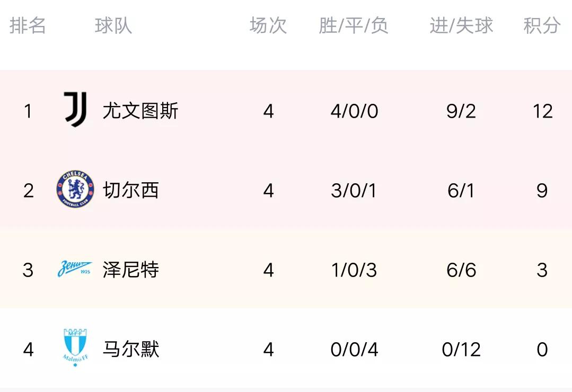Screen dimensions: 572x392
Task: Click Chelsea's 9 points value
Action: (542, 191)
